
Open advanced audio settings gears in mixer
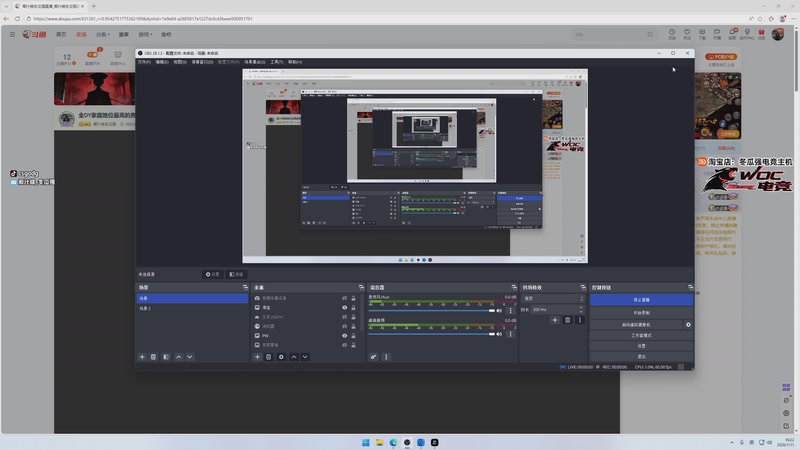pyautogui.click(x=374, y=357)
